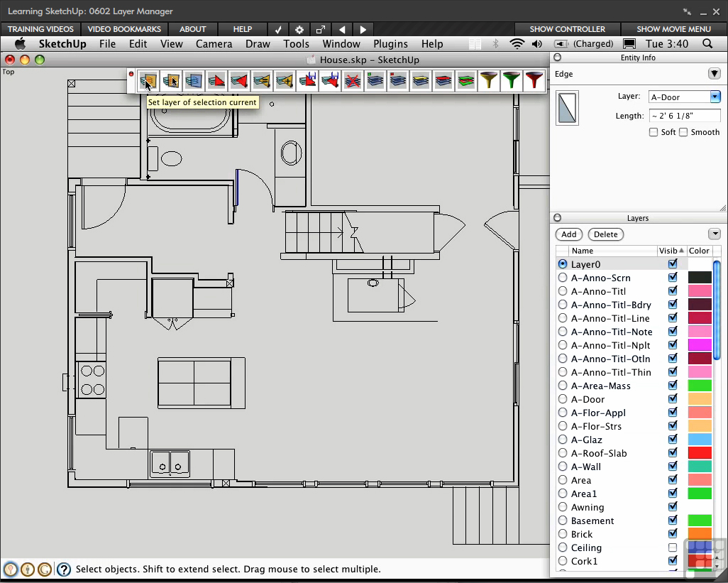Open the Layer dropdown showing A-Door
This screenshot has height=583, width=728.
tap(715, 97)
